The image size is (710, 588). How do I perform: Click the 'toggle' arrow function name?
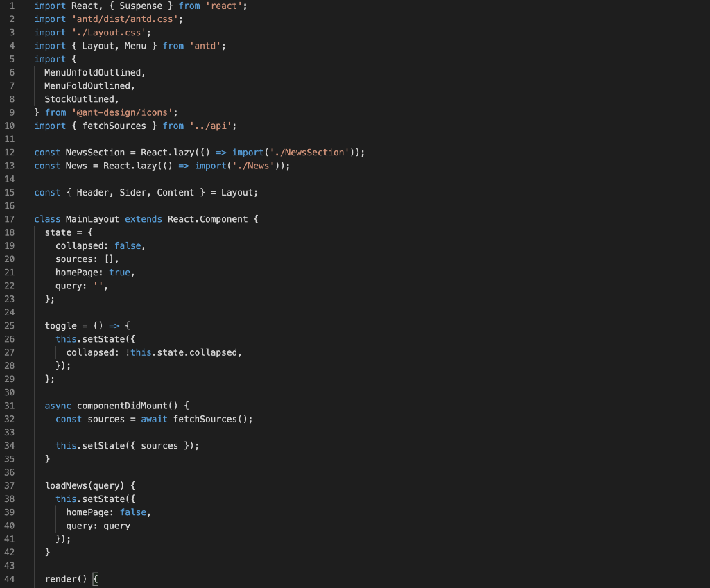coord(60,325)
